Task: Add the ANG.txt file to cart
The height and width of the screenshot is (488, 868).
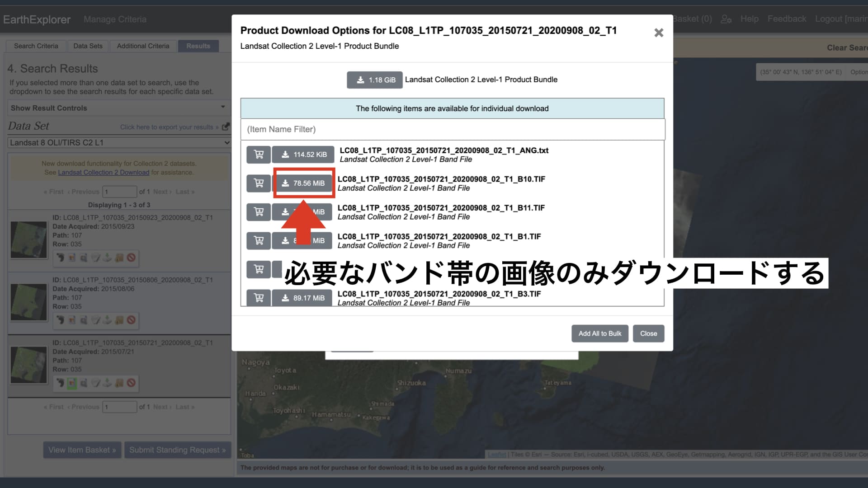Action: point(259,155)
